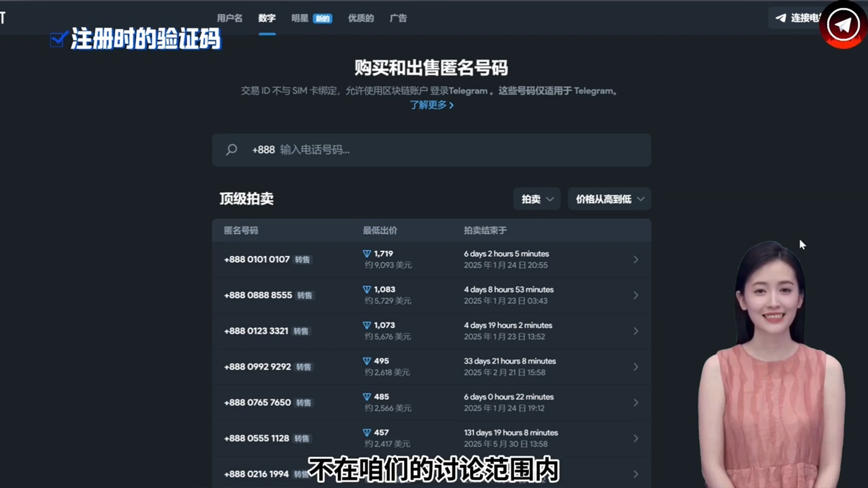Open the 优质的 tab
The width and height of the screenshot is (868, 488).
pyautogui.click(x=361, y=18)
